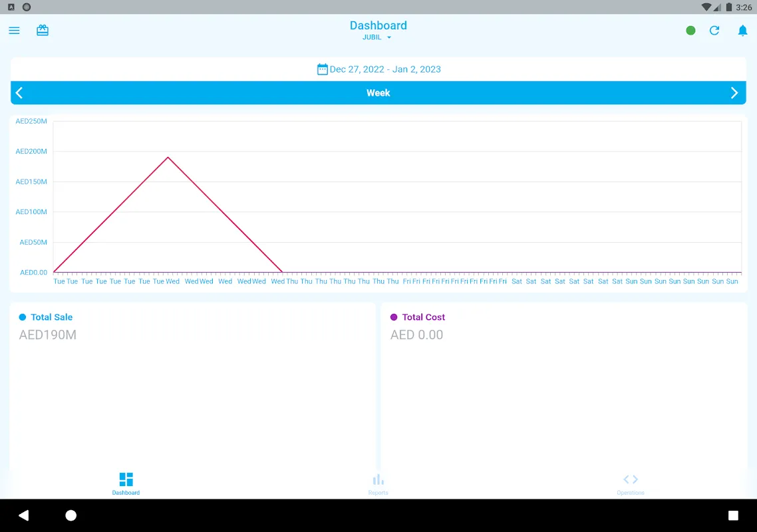This screenshot has height=532, width=757.
Task: Click the Total Sale legend dot
Action: [22, 317]
